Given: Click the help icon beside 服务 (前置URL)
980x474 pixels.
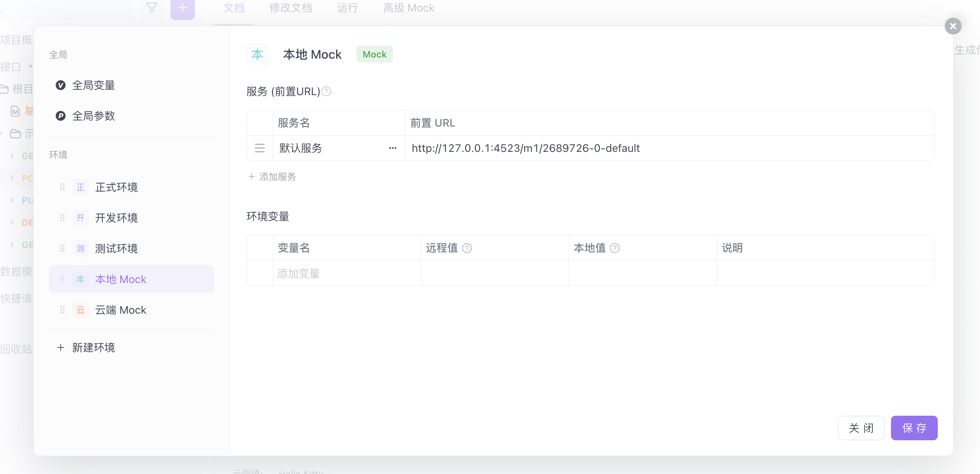Looking at the screenshot, I should click(326, 91).
